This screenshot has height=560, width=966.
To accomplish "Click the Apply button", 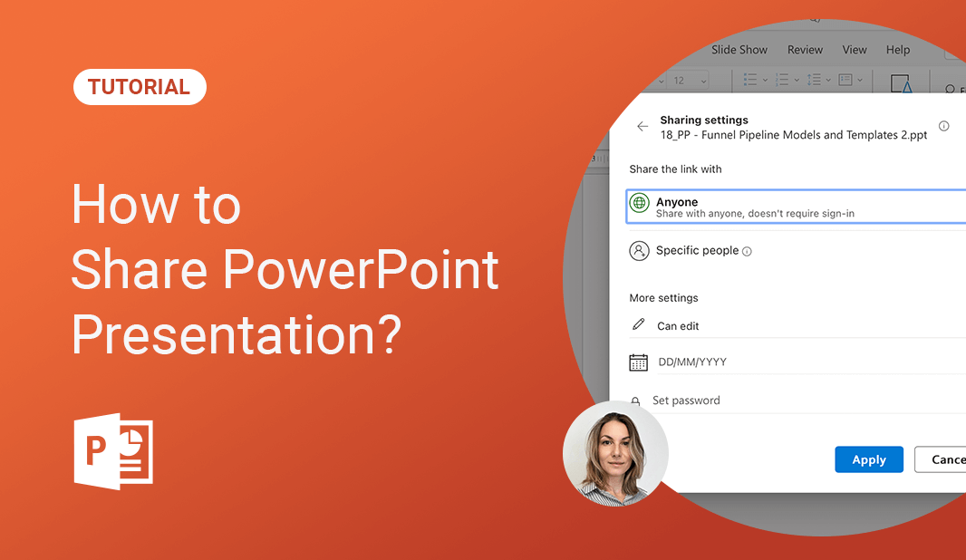I will (x=869, y=459).
